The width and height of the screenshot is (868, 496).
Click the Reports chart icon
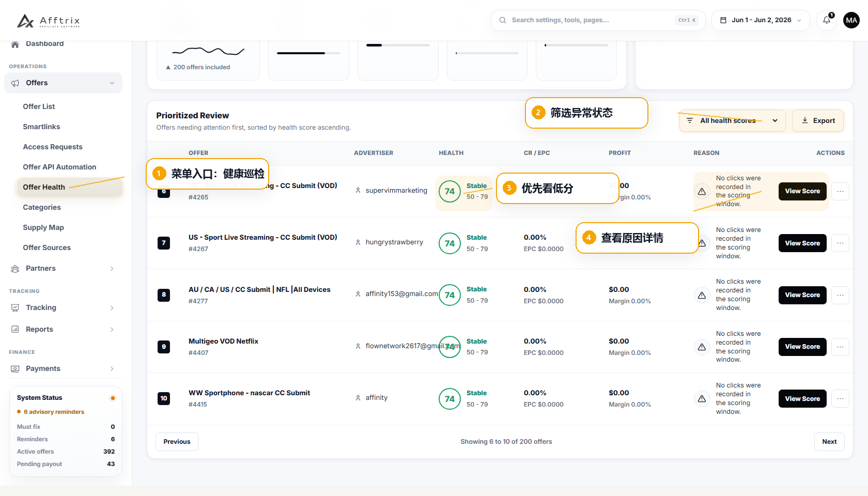coord(15,330)
